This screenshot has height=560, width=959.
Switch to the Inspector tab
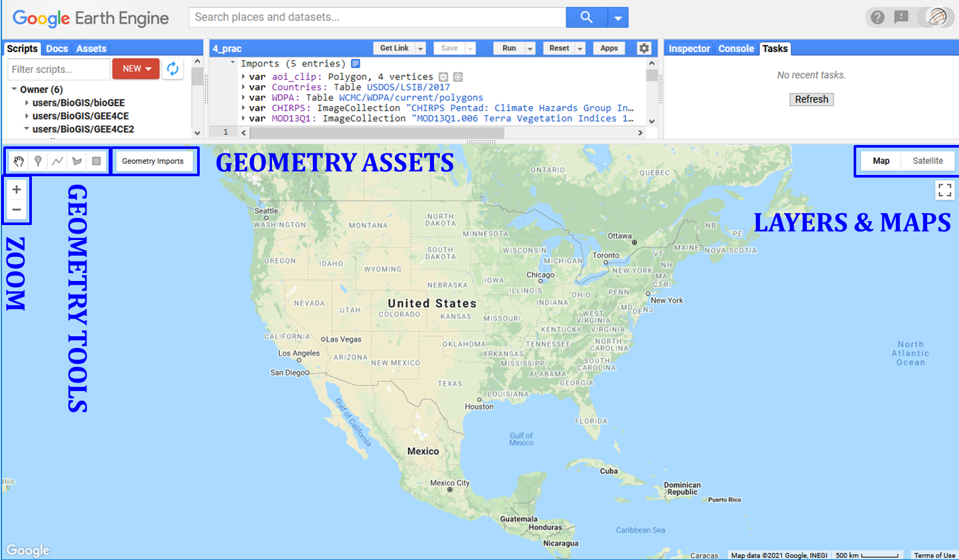[x=689, y=49]
